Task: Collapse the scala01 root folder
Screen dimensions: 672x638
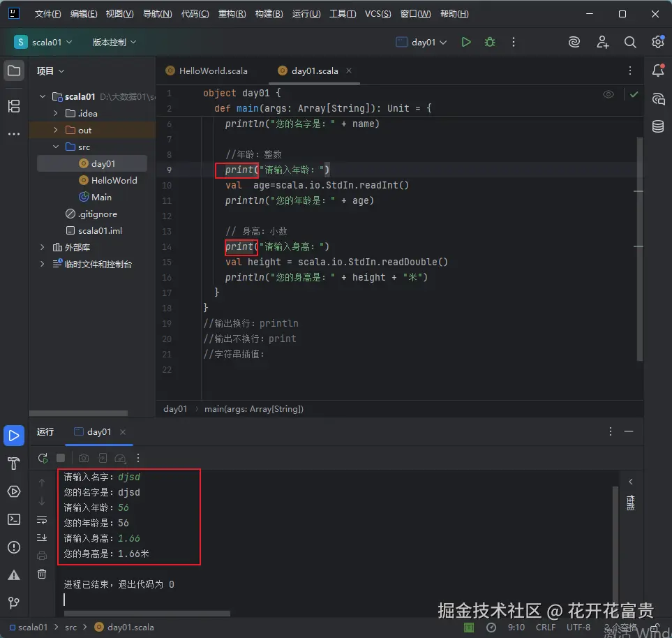Action: coord(43,96)
